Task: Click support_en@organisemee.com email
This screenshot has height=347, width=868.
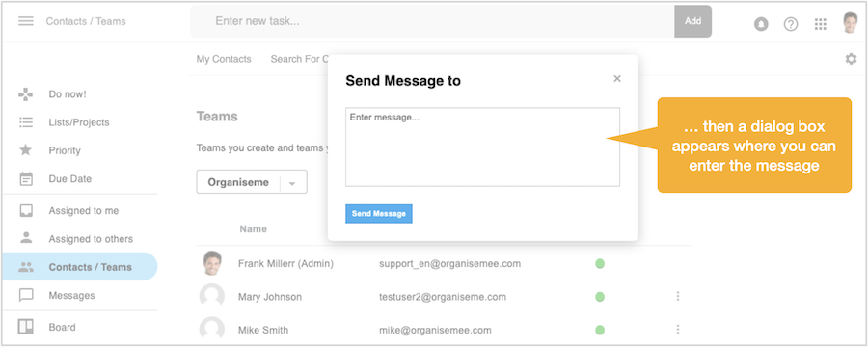Action: coord(450,264)
